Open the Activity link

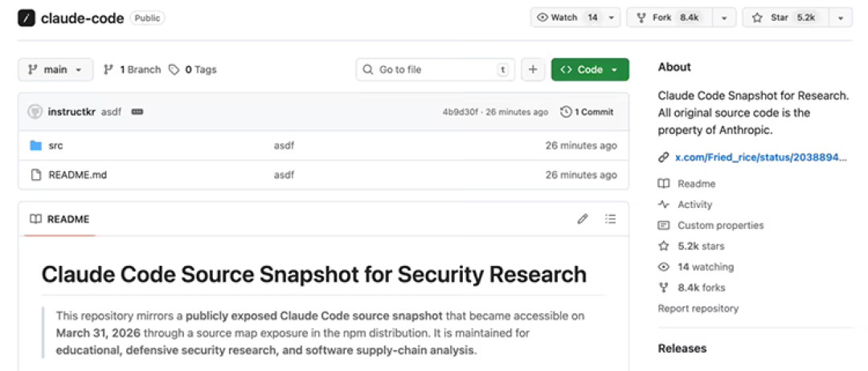pos(694,205)
